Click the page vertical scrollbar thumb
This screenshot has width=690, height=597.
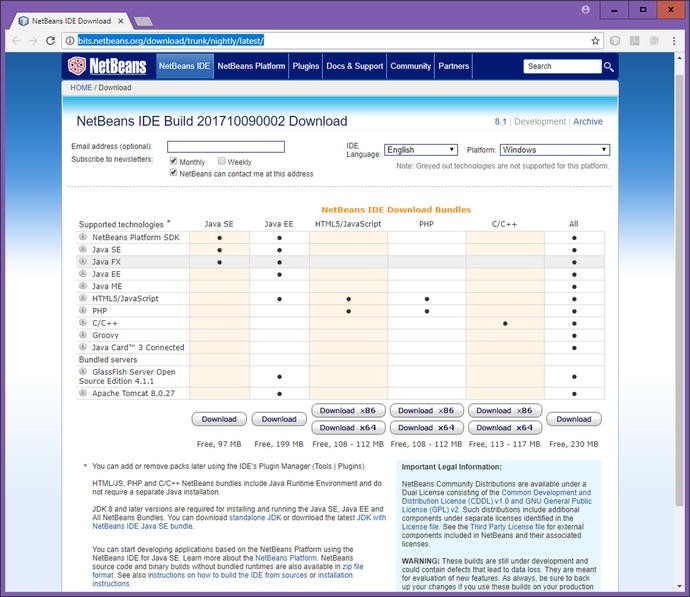[679, 290]
